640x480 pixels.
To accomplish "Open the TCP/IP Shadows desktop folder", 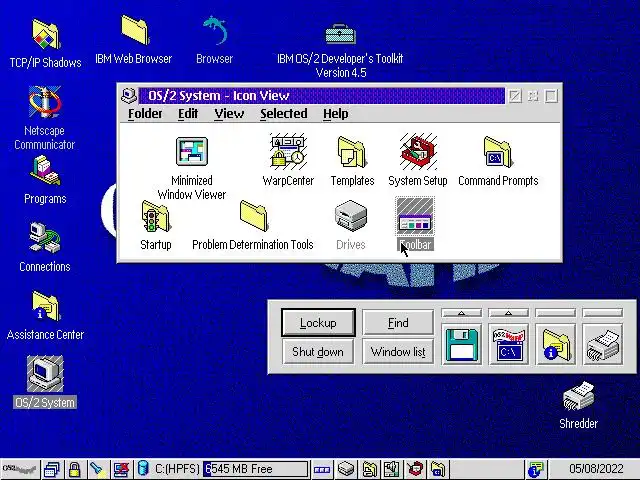I will click(x=45, y=36).
